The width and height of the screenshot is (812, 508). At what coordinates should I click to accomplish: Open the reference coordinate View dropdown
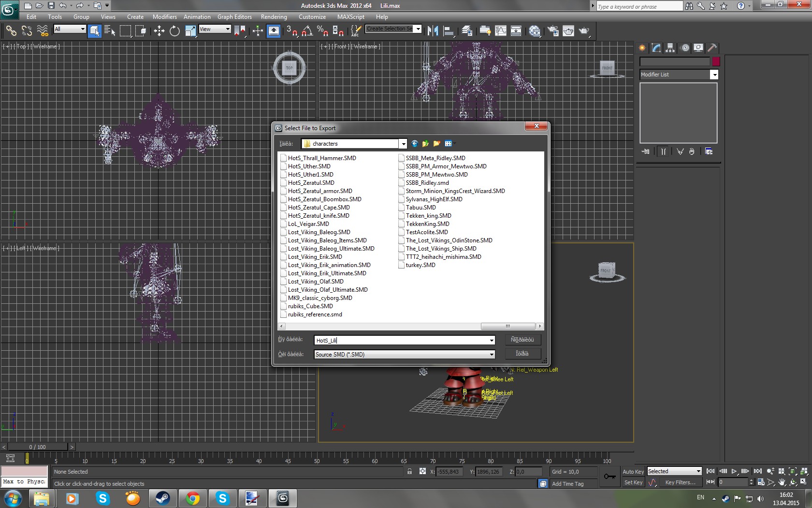click(x=228, y=29)
